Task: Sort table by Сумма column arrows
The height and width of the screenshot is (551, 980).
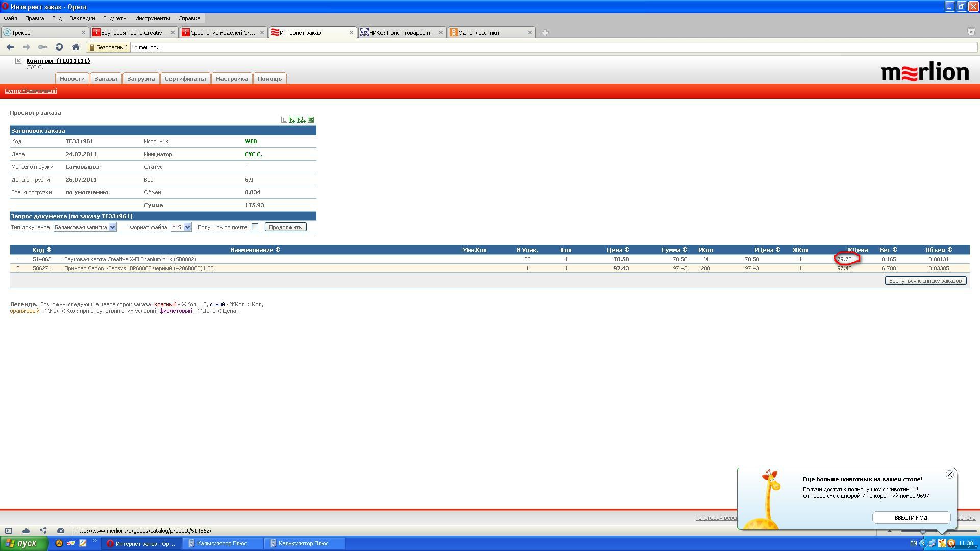Action: [685, 250]
